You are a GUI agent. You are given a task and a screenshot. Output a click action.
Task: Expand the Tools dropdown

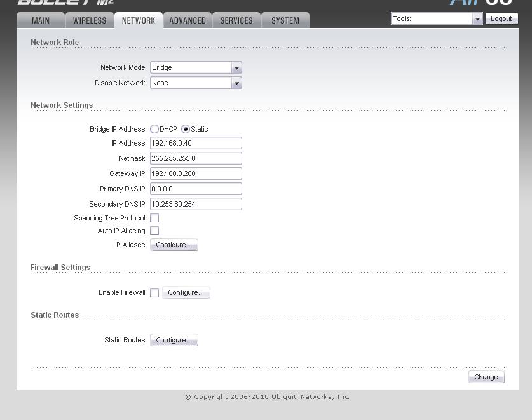[437, 18]
